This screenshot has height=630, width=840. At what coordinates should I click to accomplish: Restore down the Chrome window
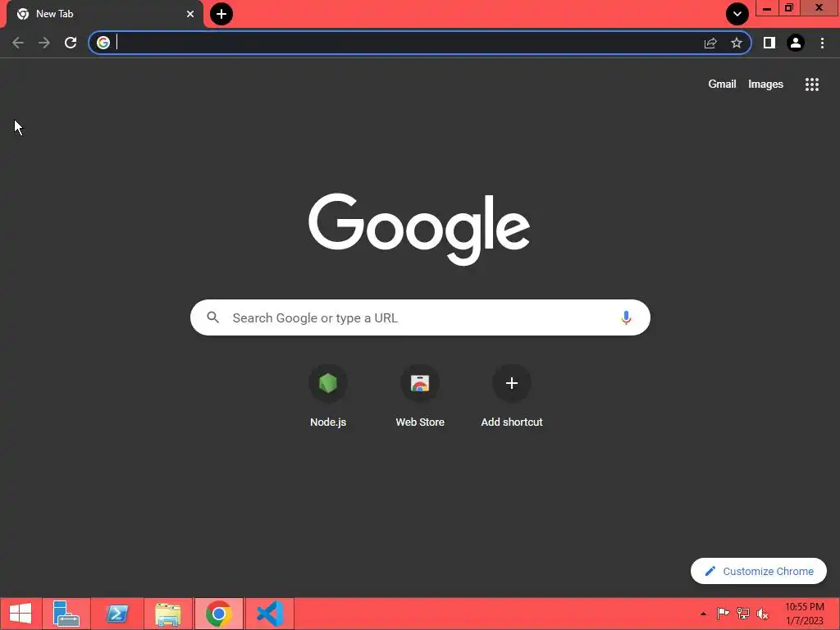coord(789,8)
